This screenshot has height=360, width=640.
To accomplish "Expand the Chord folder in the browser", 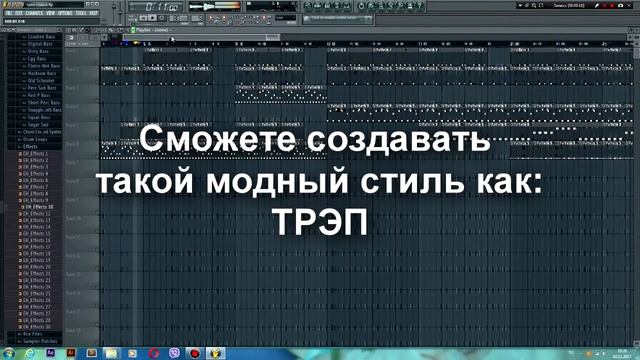I will 41,132.
